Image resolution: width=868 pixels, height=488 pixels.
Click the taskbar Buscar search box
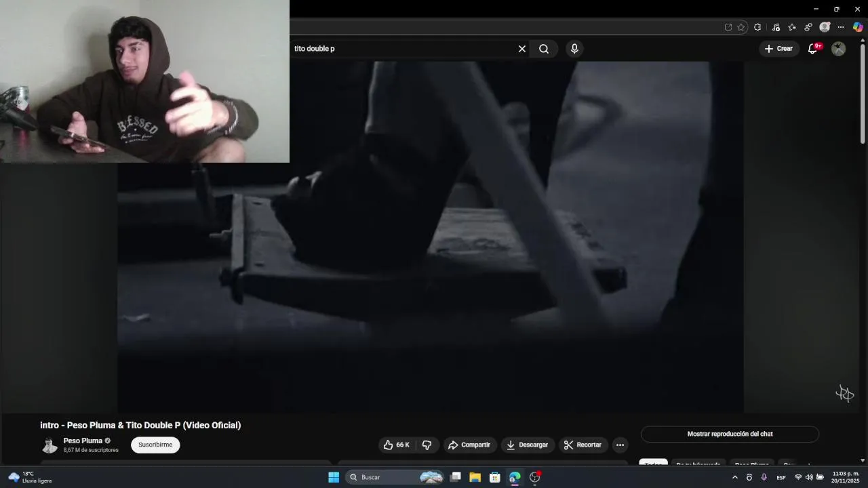(395, 477)
